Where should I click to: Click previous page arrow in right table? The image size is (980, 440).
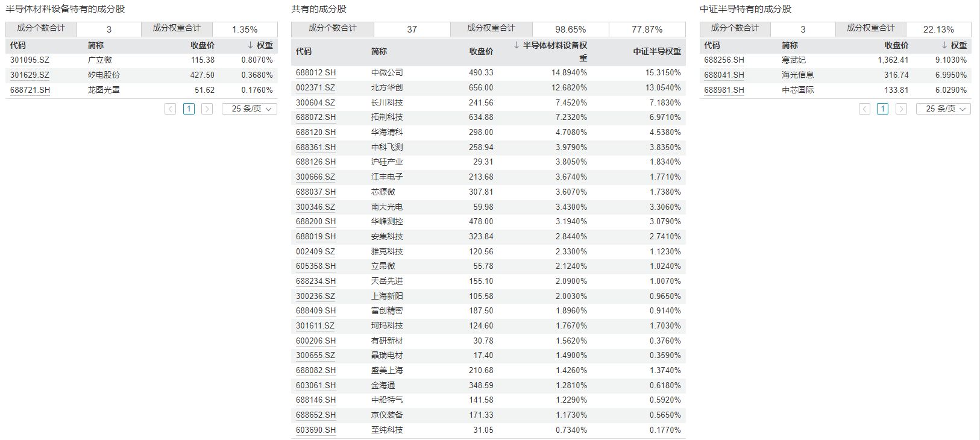tap(864, 109)
